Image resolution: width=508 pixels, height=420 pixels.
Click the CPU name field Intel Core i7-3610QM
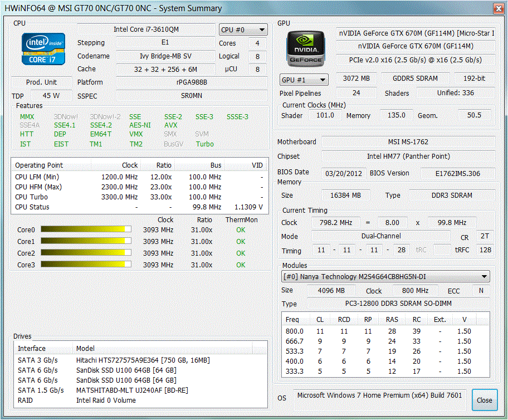[x=146, y=30]
